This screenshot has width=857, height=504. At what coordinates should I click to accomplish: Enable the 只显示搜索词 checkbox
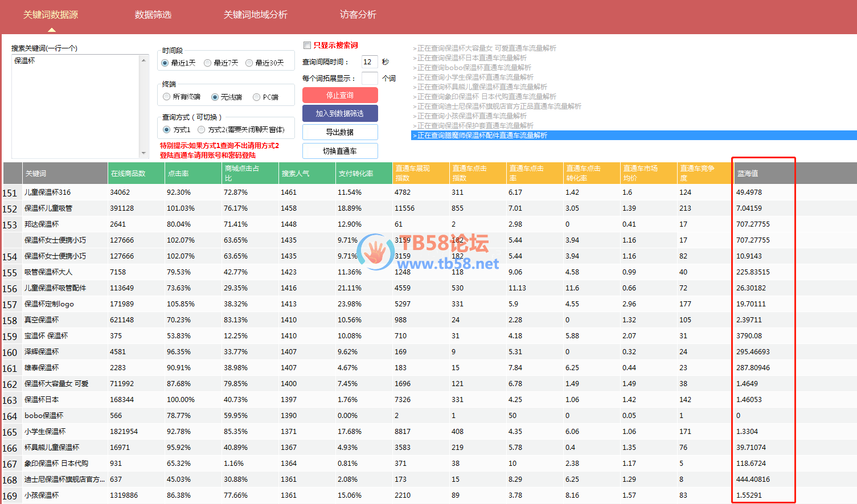[307, 46]
